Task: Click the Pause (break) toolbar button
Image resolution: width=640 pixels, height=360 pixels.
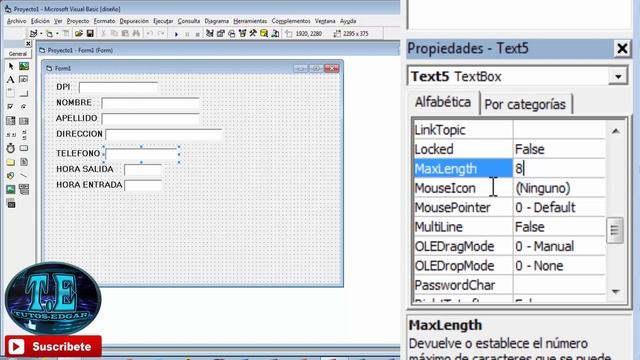Action: pyautogui.click(x=187, y=34)
